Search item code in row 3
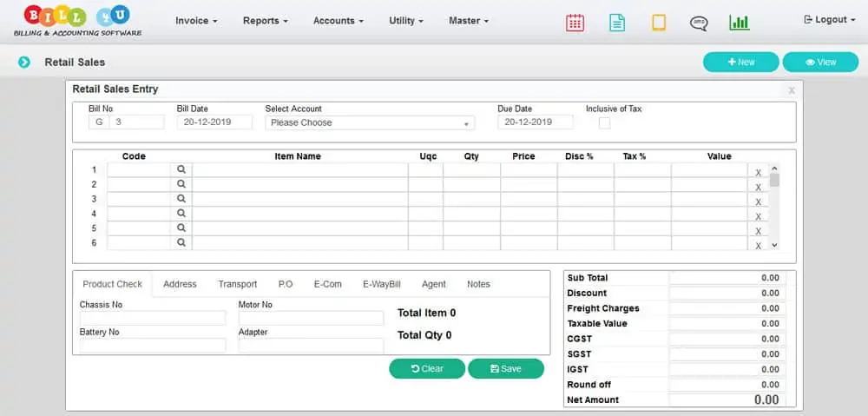Viewport: 868px width, 416px height. click(181, 198)
